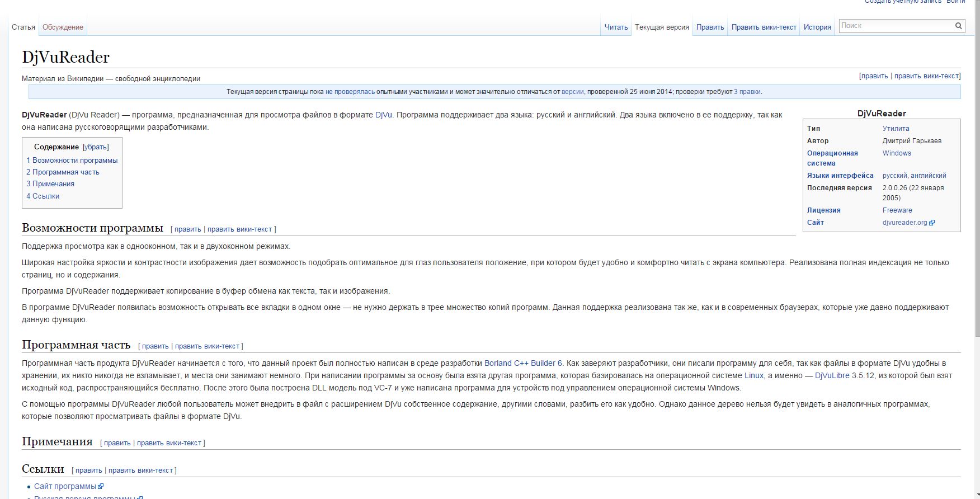Open the Править tab
980x499 pixels.
pyautogui.click(x=710, y=27)
